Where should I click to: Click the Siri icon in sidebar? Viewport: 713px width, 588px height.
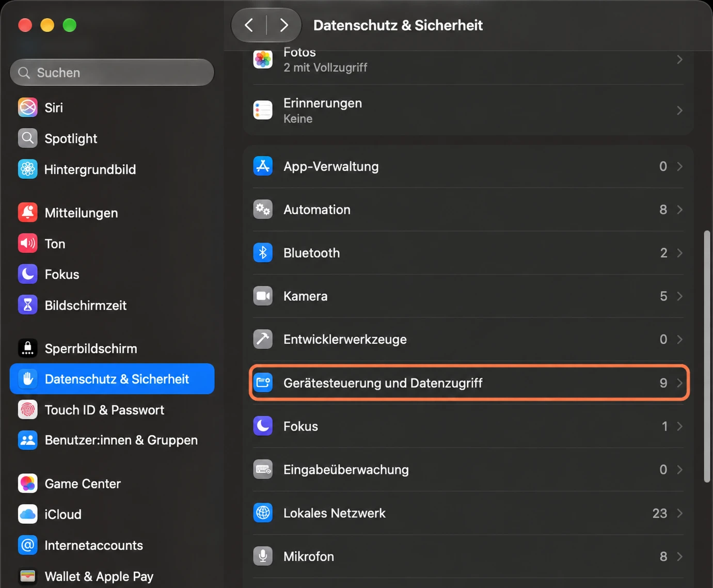point(28,107)
